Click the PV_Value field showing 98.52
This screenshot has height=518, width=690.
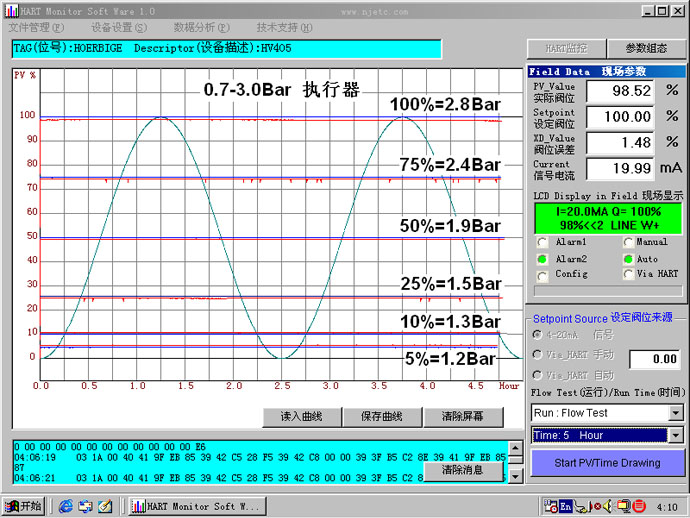[620, 91]
